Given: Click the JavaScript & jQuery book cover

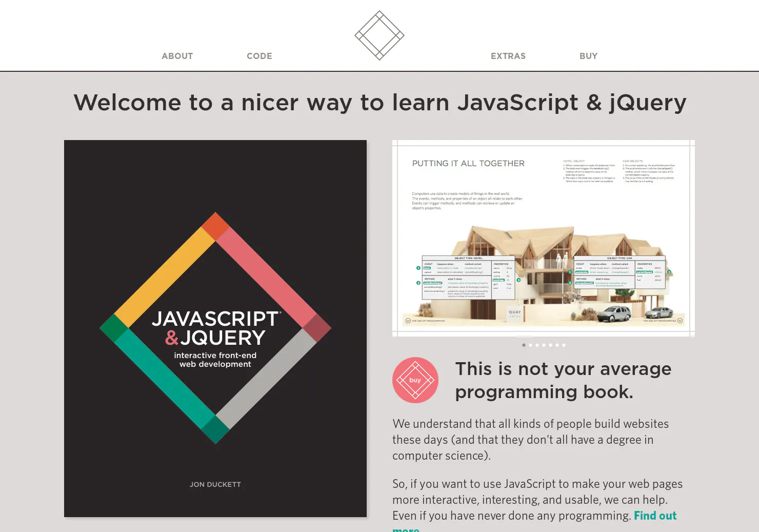Looking at the screenshot, I should click(215, 328).
